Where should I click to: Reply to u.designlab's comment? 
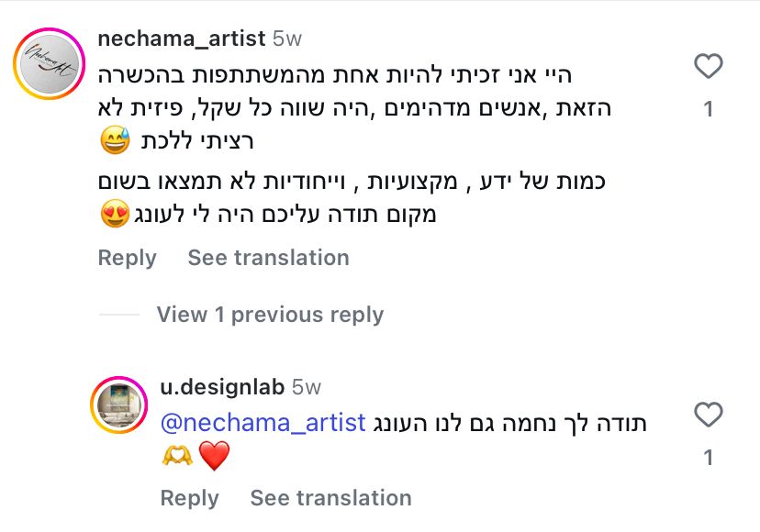click(x=189, y=498)
